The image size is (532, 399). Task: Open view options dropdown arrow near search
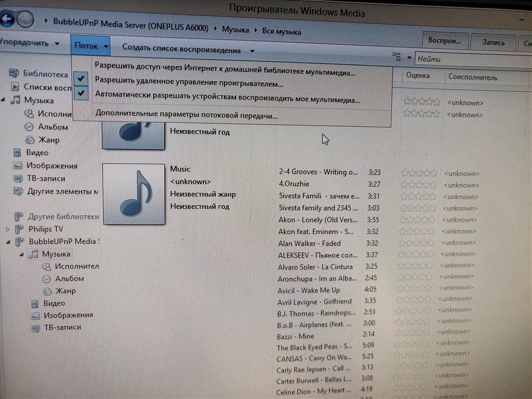[409, 58]
